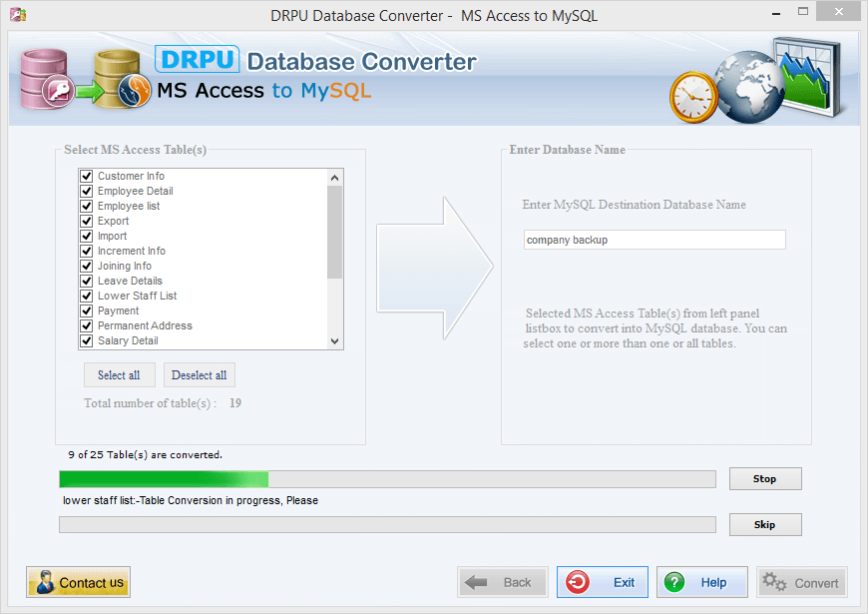Uncheck the Leave Details checkbox
Image resolution: width=868 pixels, height=614 pixels.
pos(87,281)
